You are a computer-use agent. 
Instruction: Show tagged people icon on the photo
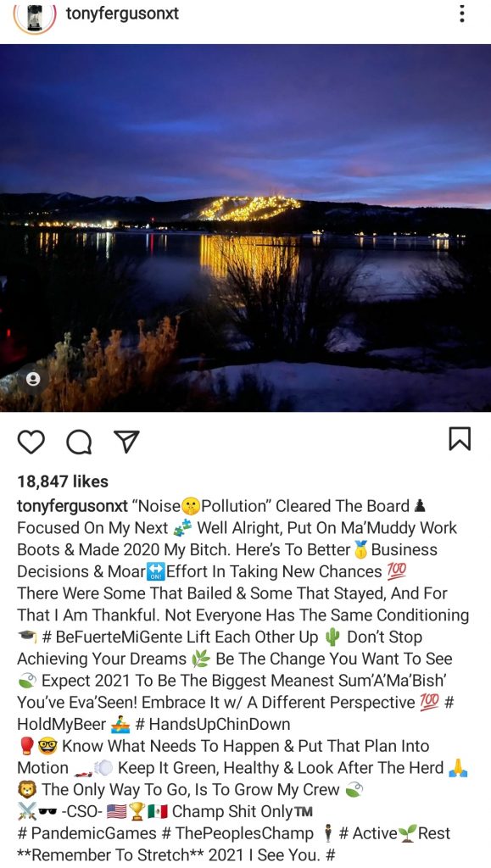[x=33, y=379]
